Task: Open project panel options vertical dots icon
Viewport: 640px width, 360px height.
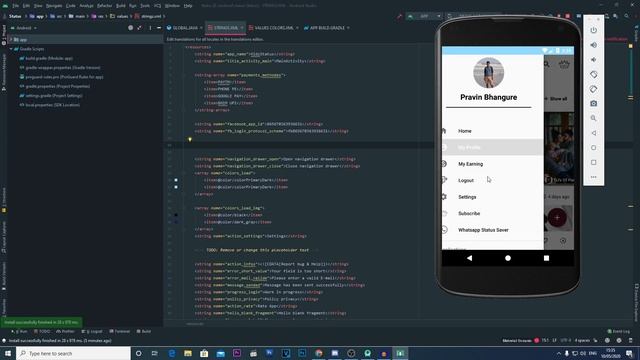Action: click(x=150, y=28)
